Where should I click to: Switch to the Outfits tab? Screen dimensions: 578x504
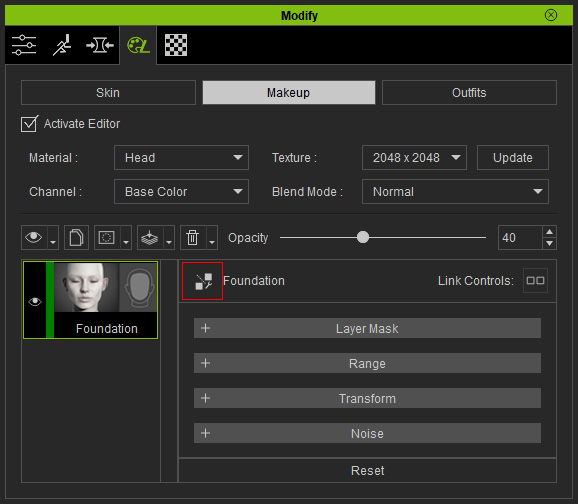[469, 93]
